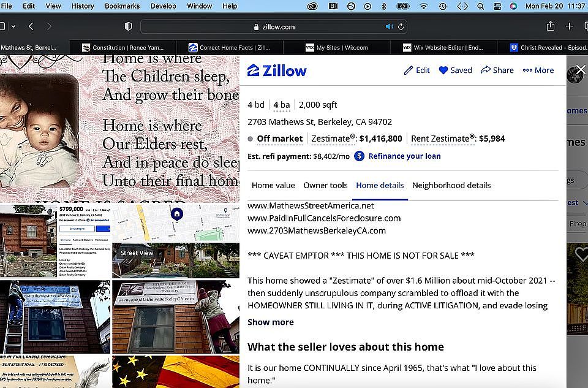Open the mother and baby poem photo
Image resolution: width=588 pixels, height=388 pixels.
tap(119, 128)
